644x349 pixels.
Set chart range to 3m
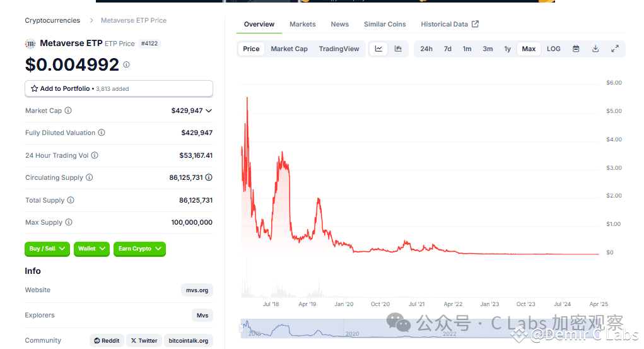click(x=488, y=49)
